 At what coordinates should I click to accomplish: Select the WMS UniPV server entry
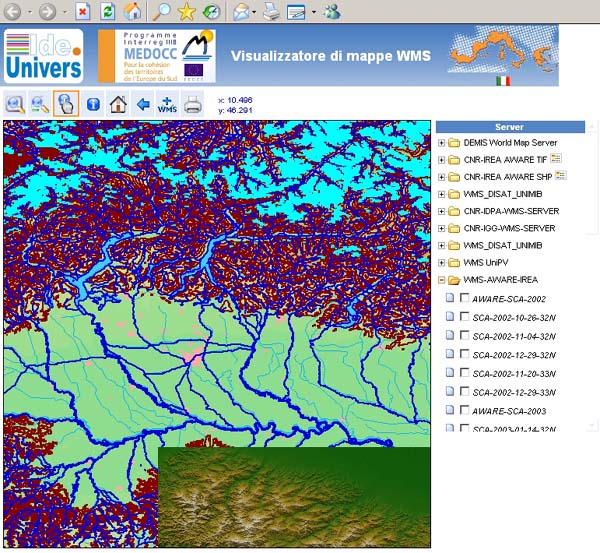pyautogui.click(x=488, y=263)
